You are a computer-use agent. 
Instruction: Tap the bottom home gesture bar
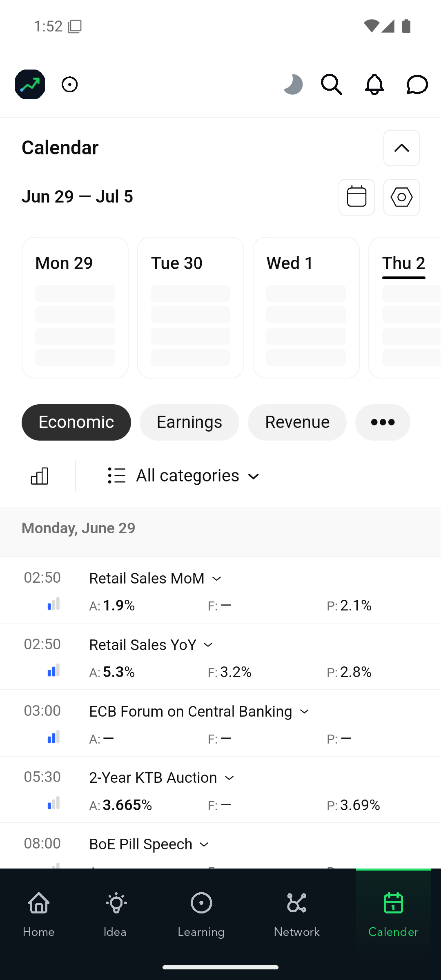pos(220,967)
